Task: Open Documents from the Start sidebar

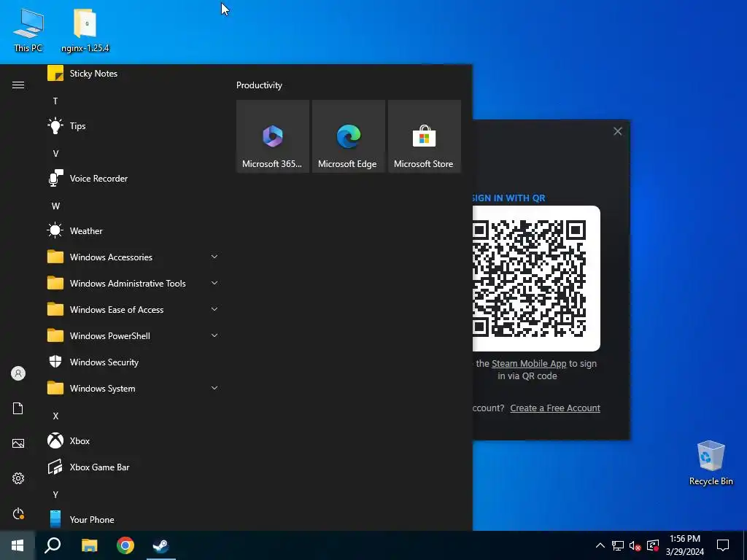Action: pyautogui.click(x=18, y=408)
